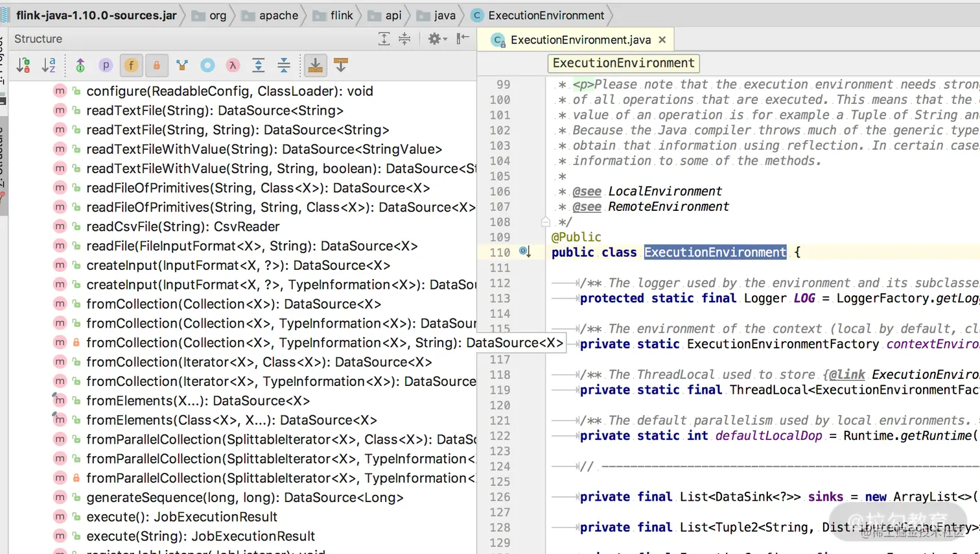Image resolution: width=980 pixels, height=554 pixels.
Task: Click Collapse All in Structure toolbar
Action: pyautogui.click(x=284, y=65)
